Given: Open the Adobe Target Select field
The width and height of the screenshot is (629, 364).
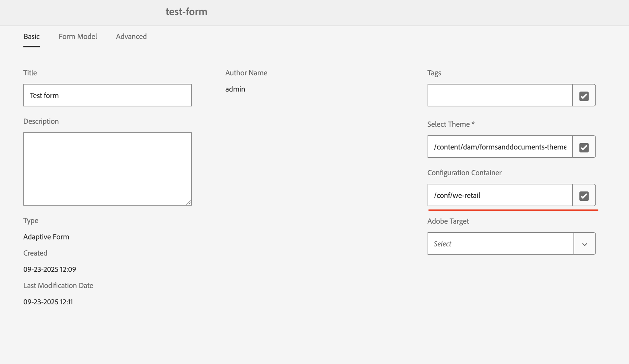Looking at the screenshot, I should coord(500,244).
